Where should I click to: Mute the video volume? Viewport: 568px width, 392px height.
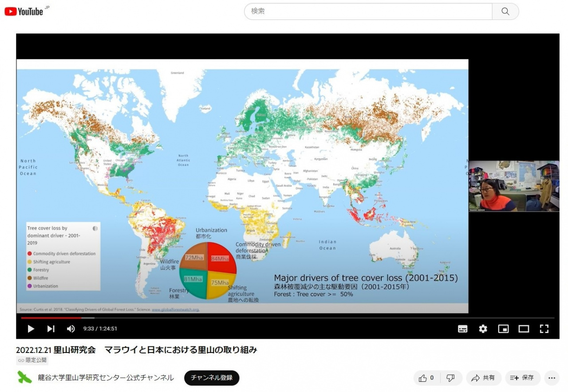coord(71,329)
